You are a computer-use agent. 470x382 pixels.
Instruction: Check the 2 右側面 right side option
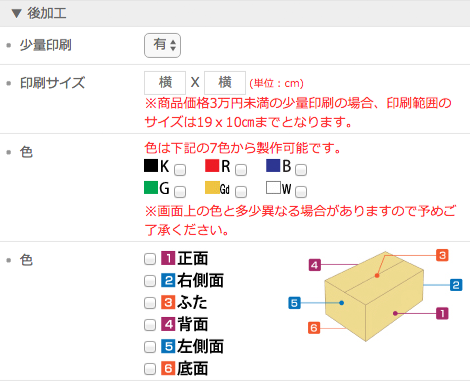[150, 281]
